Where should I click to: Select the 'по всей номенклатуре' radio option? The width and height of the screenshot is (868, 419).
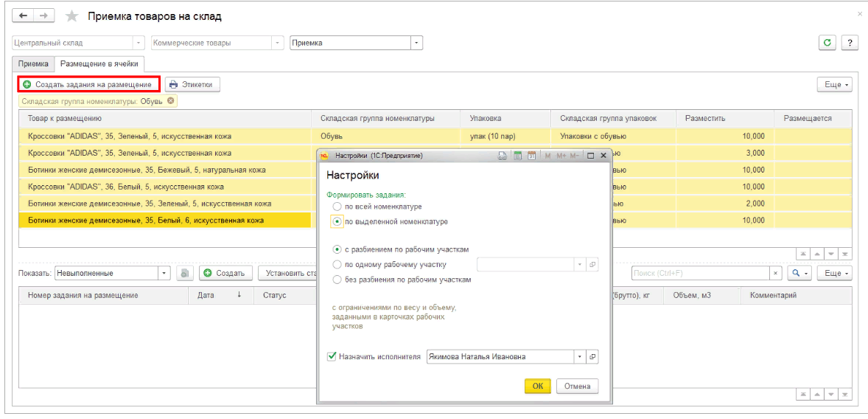(x=337, y=207)
